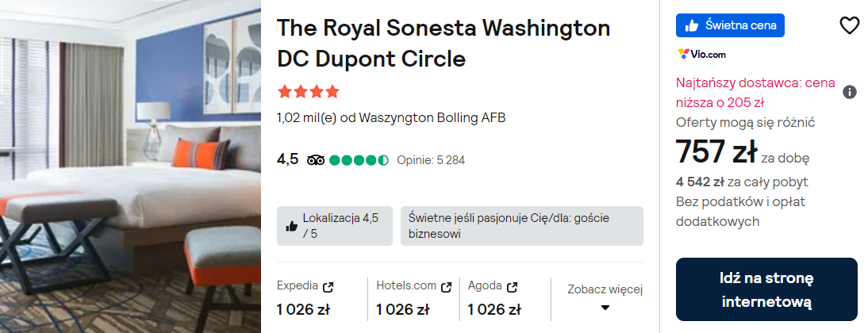Expand Zobacz więcej offers arrow
The image size is (868, 333).
[x=605, y=308]
